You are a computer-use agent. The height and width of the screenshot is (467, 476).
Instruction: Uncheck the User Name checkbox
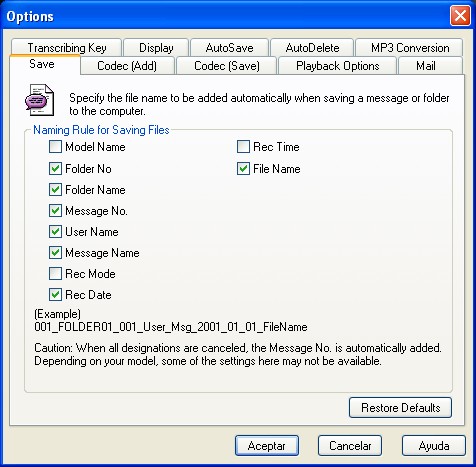(x=55, y=232)
